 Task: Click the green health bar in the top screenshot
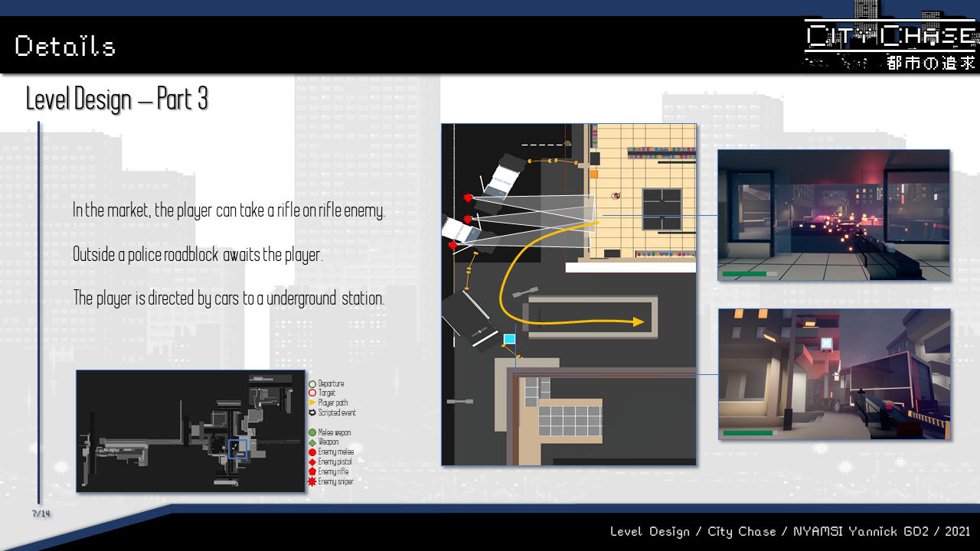pos(744,273)
